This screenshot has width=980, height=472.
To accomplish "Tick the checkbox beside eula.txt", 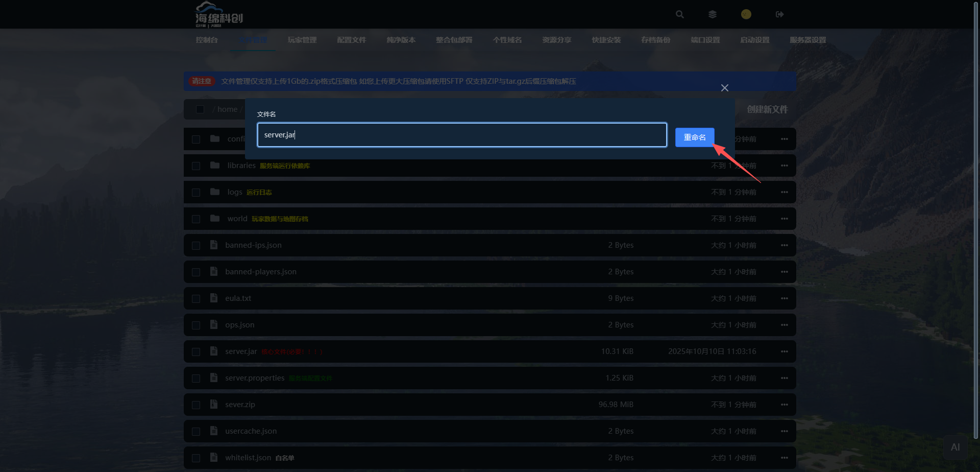I will coord(196,299).
